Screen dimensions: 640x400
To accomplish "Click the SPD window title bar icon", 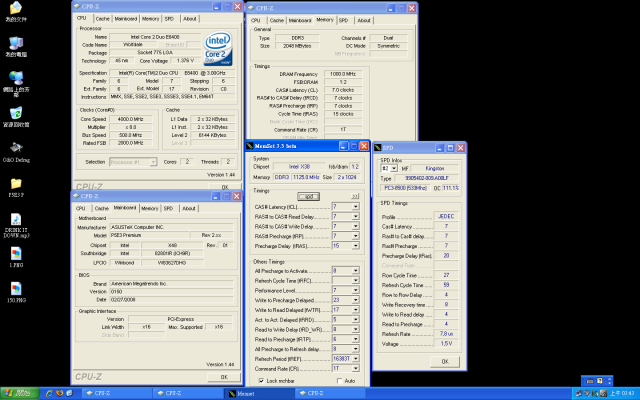I will coord(378,148).
